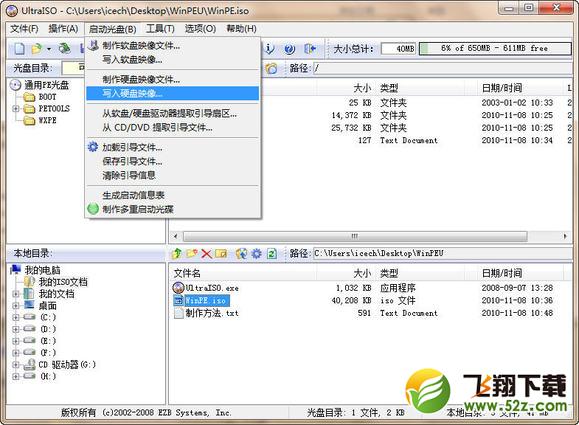The width and height of the screenshot is (579, 425).
Task: Select 从 CD/DVD 提取引导文件... entry
Action: coord(172,127)
